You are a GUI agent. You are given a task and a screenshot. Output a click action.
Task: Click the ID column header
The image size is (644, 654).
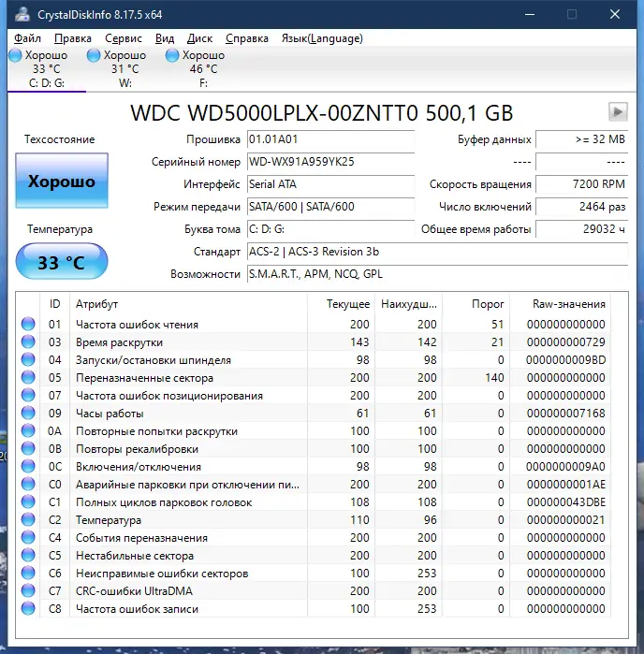tap(54, 304)
